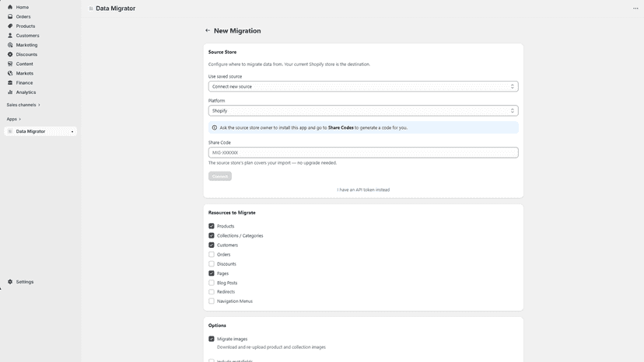Open the Platform dropdown showing Shopify
Screen dimensions: 644x362
363,111
